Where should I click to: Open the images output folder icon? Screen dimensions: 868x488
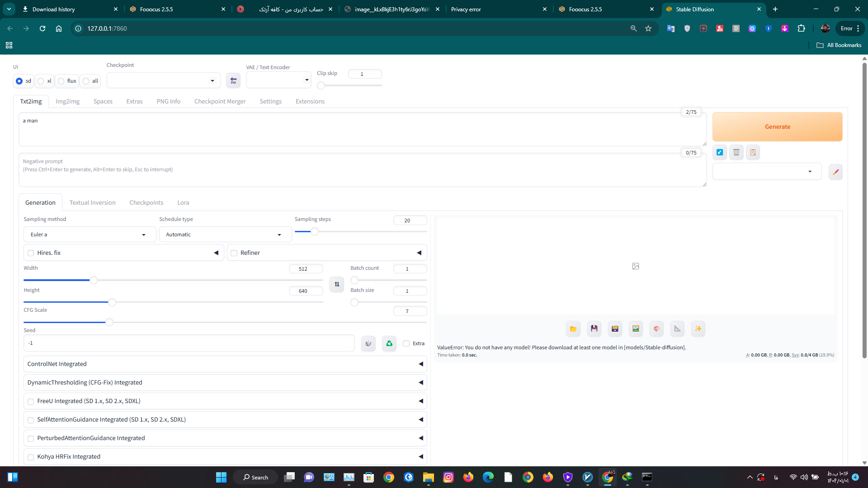pyautogui.click(x=573, y=328)
